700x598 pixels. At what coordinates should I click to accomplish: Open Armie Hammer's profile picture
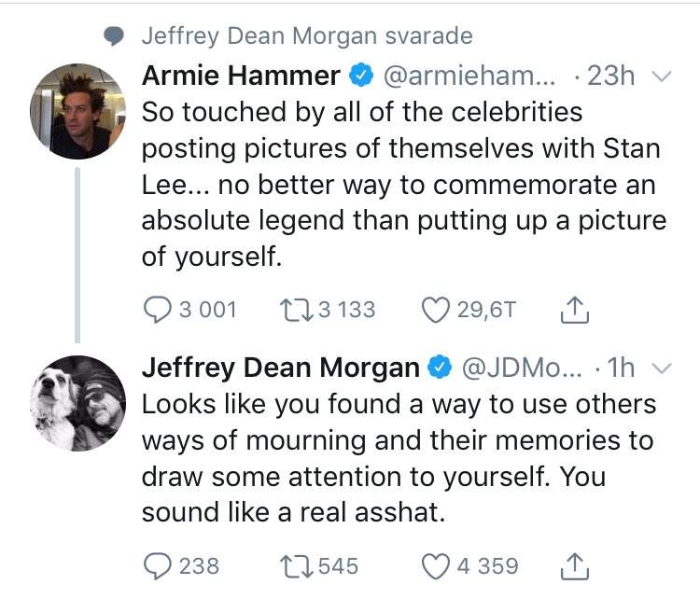coord(77,111)
